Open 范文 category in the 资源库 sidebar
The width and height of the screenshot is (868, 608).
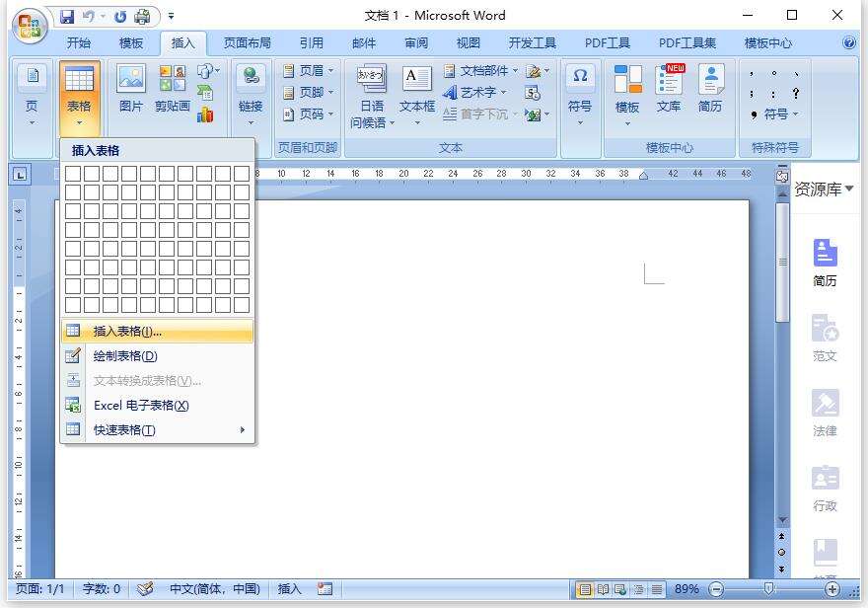coord(825,338)
